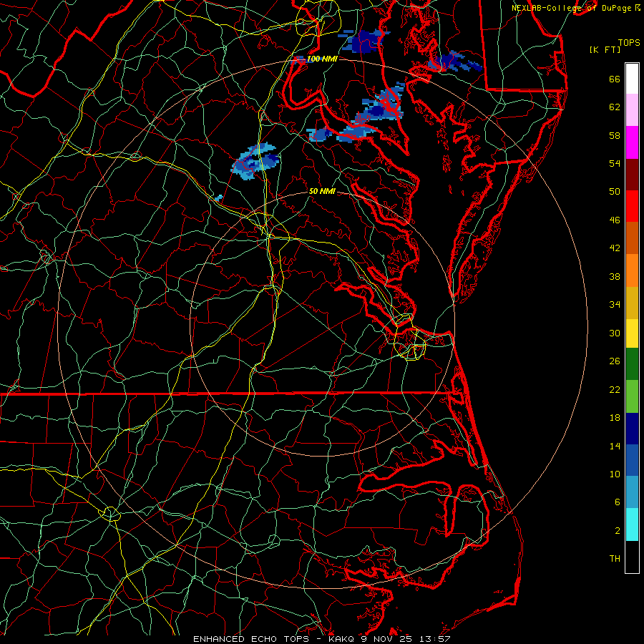Click the 38 legend value
Screen dimensions: 644x644
615,276
